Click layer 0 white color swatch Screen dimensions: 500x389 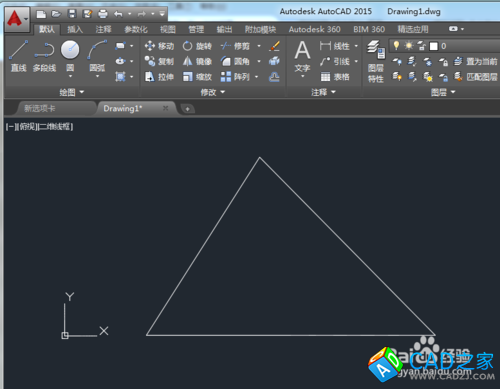(434, 46)
